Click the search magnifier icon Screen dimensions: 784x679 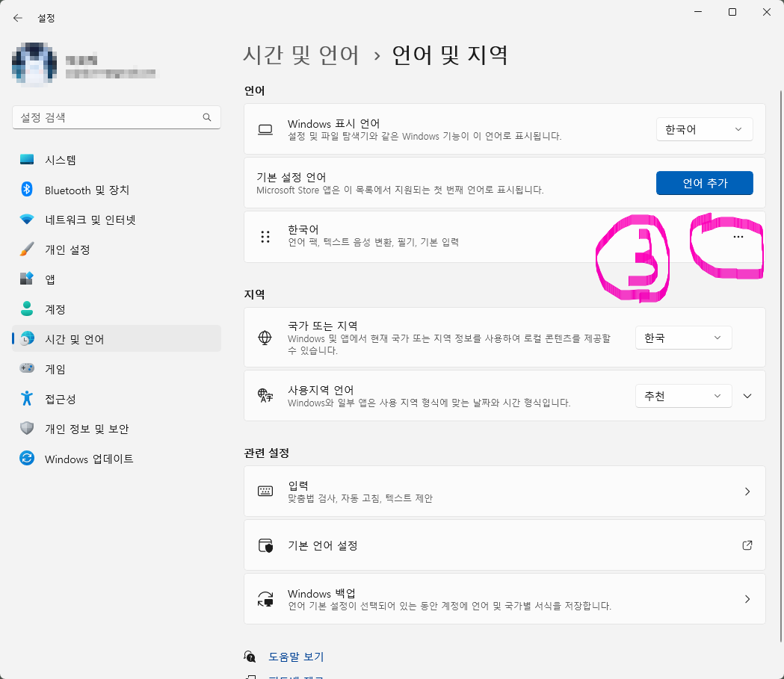click(x=206, y=117)
